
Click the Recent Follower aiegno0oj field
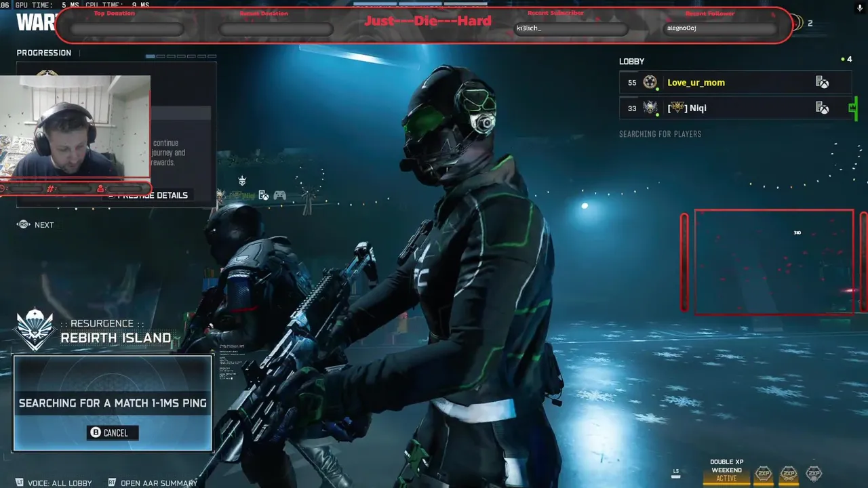click(720, 28)
